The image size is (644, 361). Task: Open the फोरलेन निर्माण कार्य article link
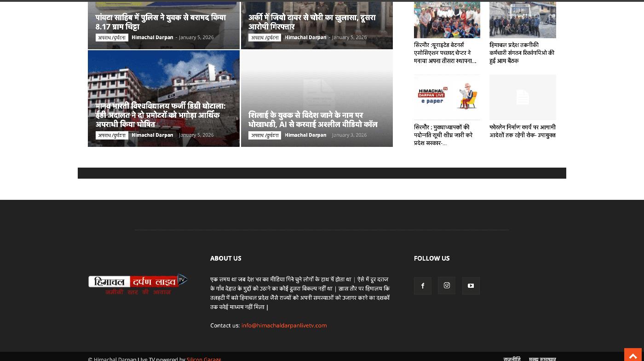[x=522, y=131]
